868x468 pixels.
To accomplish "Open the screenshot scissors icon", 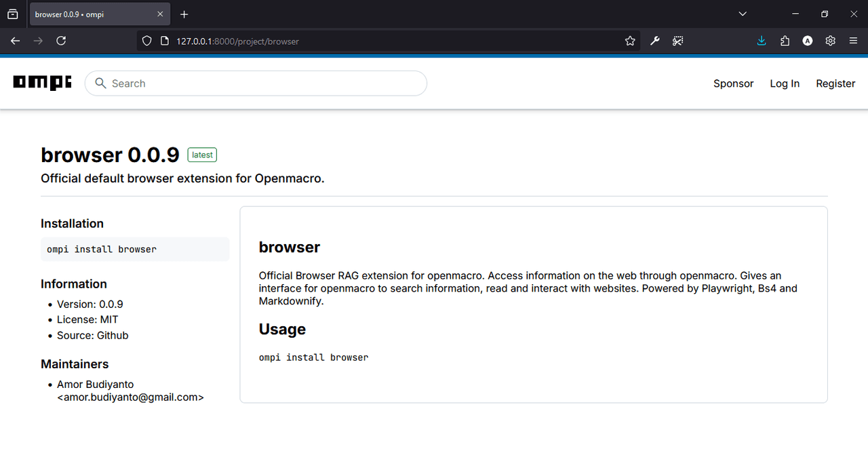I will point(677,41).
